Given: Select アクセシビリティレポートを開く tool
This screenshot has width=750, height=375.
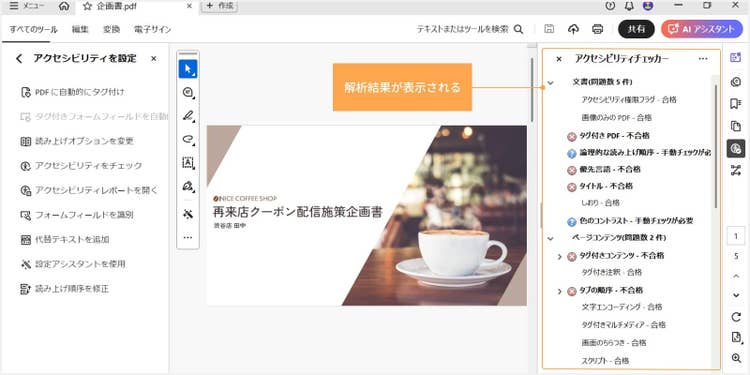Looking at the screenshot, I should click(x=89, y=190).
